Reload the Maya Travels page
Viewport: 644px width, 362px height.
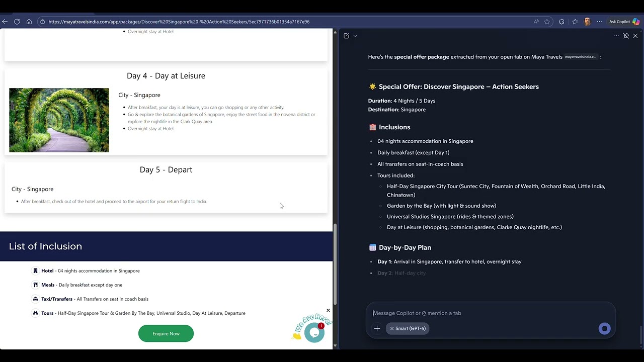tap(17, 22)
